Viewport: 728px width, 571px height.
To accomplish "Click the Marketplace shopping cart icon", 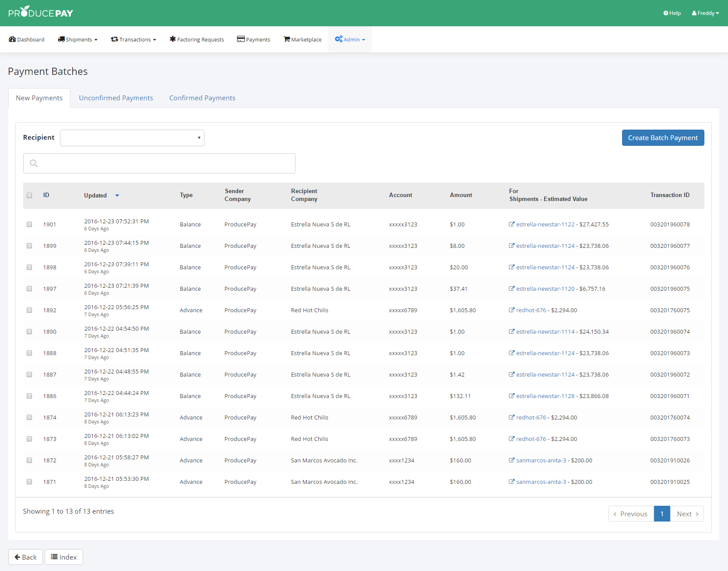I will tap(287, 39).
